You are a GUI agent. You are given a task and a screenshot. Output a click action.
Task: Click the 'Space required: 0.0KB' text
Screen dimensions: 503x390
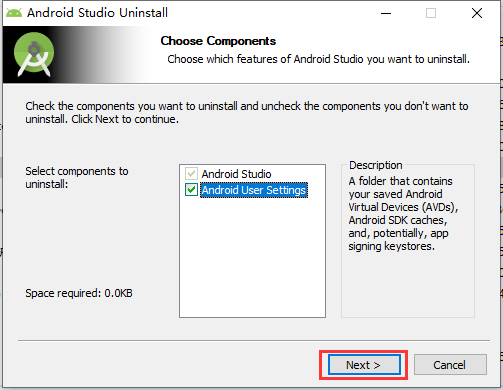pyautogui.click(x=79, y=293)
